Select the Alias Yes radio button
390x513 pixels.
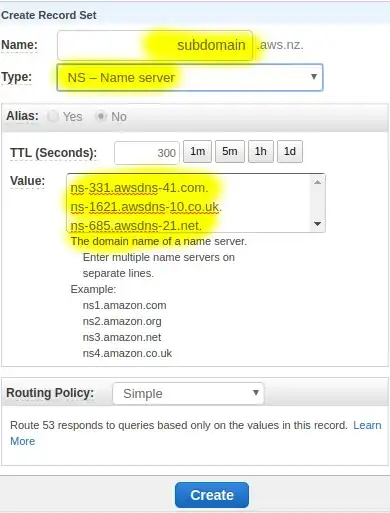[x=52, y=116]
